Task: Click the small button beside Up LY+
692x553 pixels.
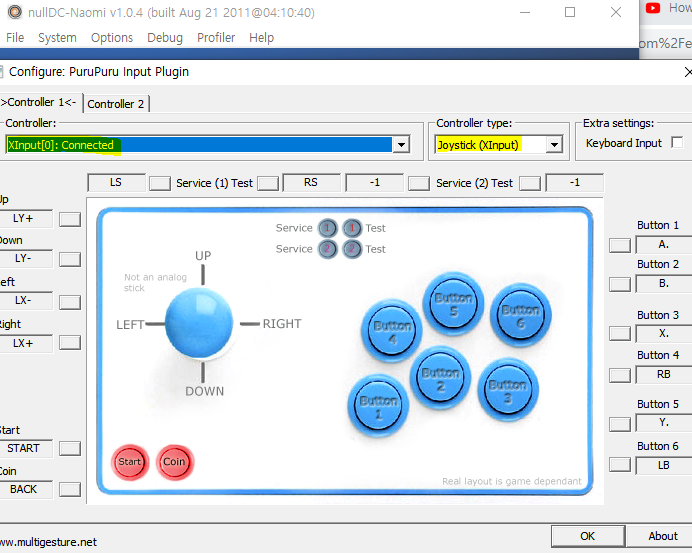Action: [x=70, y=219]
